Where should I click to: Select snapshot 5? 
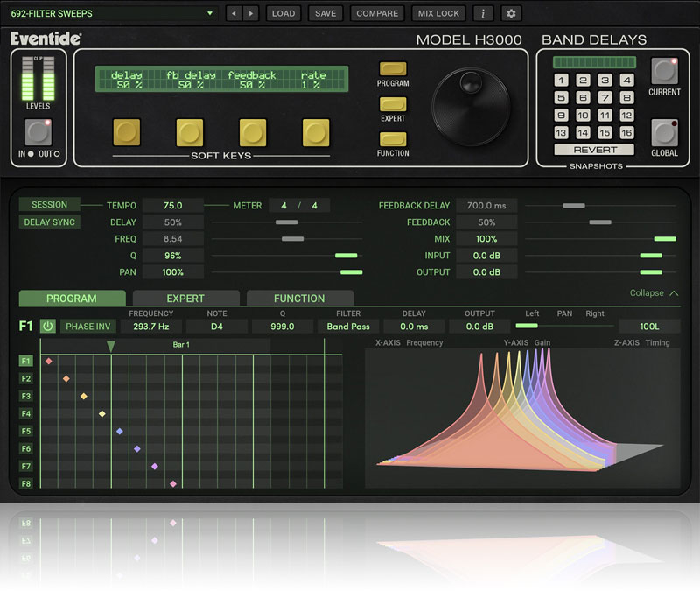click(x=561, y=97)
